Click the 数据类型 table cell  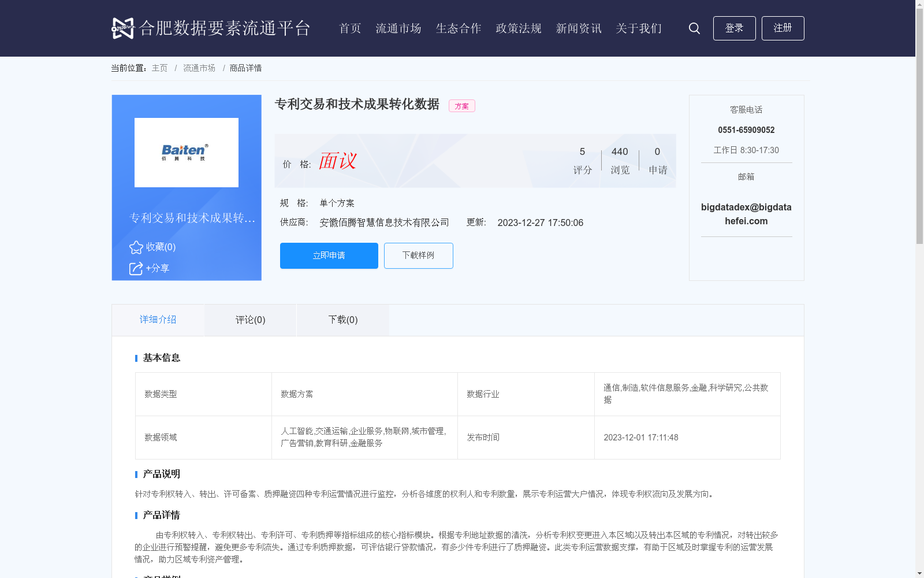point(203,394)
